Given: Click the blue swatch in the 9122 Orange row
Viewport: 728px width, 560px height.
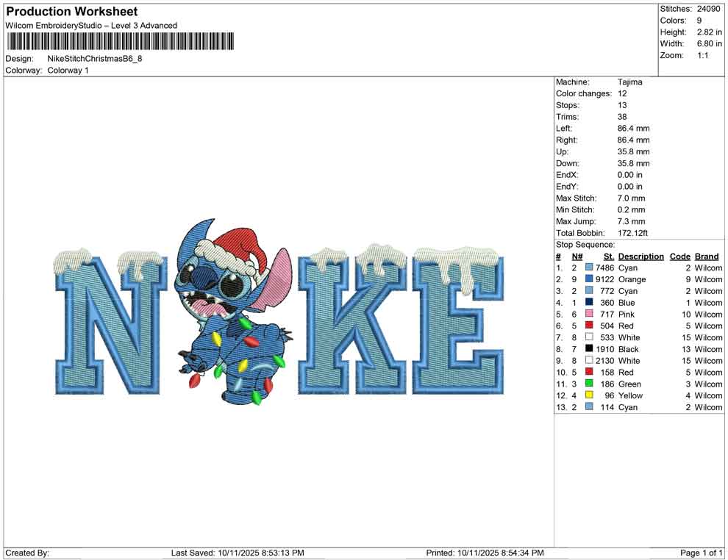Looking at the screenshot, I should (x=589, y=279).
